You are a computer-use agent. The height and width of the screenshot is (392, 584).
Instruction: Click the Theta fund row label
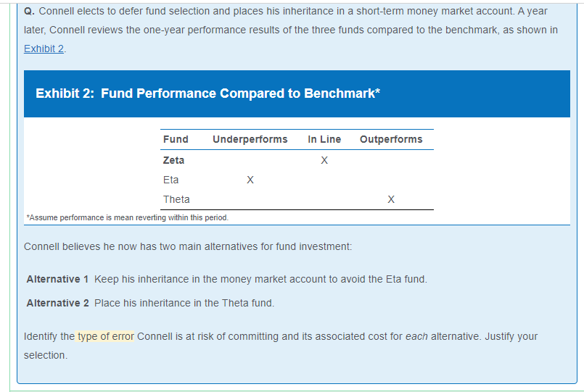point(176,199)
